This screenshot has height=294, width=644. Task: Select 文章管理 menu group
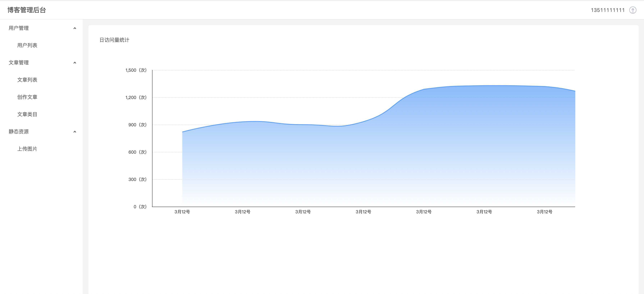tap(41, 62)
